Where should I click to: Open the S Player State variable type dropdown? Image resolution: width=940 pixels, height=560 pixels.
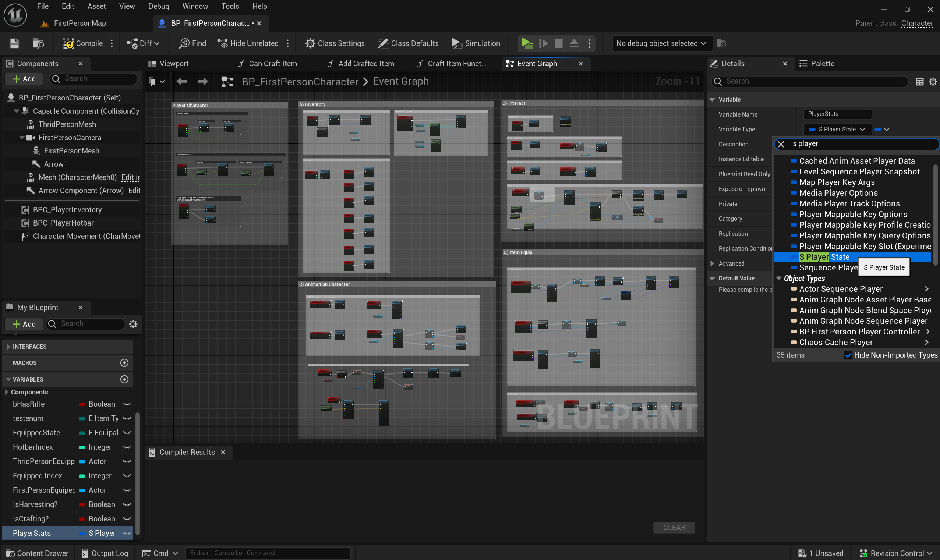pyautogui.click(x=837, y=130)
